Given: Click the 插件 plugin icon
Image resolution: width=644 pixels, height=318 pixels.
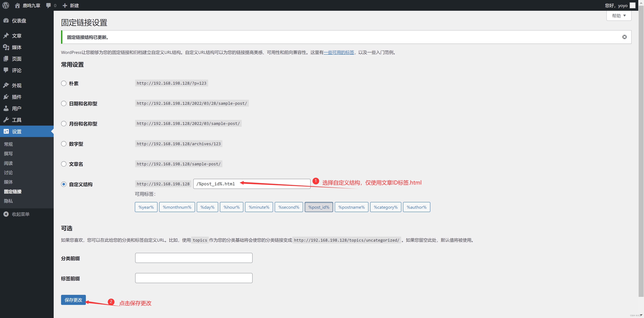Looking at the screenshot, I should pyautogui.click(x=6, y=97).
